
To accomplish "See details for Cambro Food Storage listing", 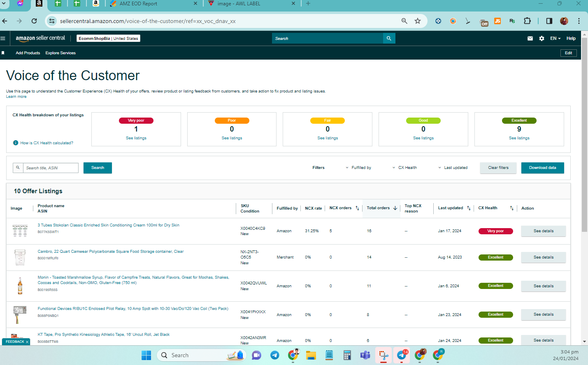I will coord(543,257).
